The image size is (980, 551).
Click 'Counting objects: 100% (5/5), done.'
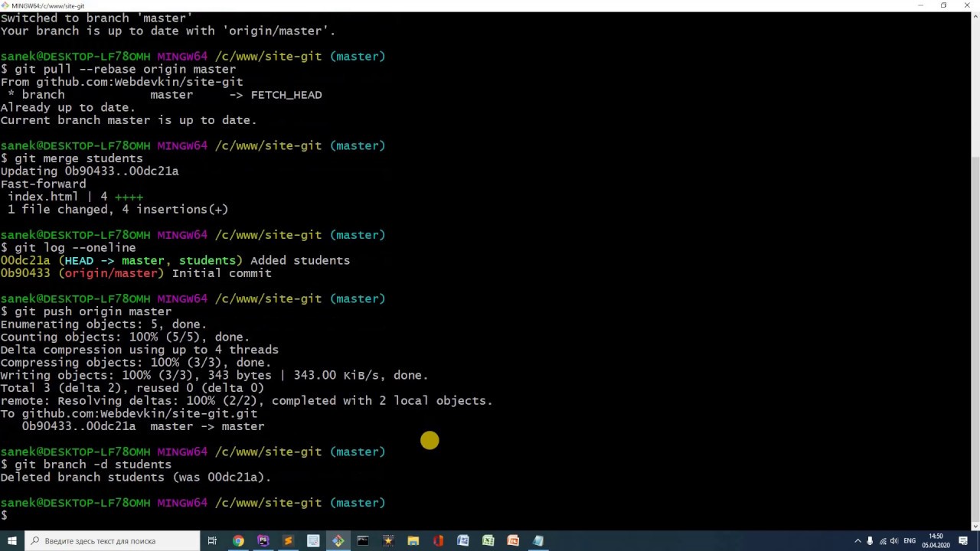125,337
